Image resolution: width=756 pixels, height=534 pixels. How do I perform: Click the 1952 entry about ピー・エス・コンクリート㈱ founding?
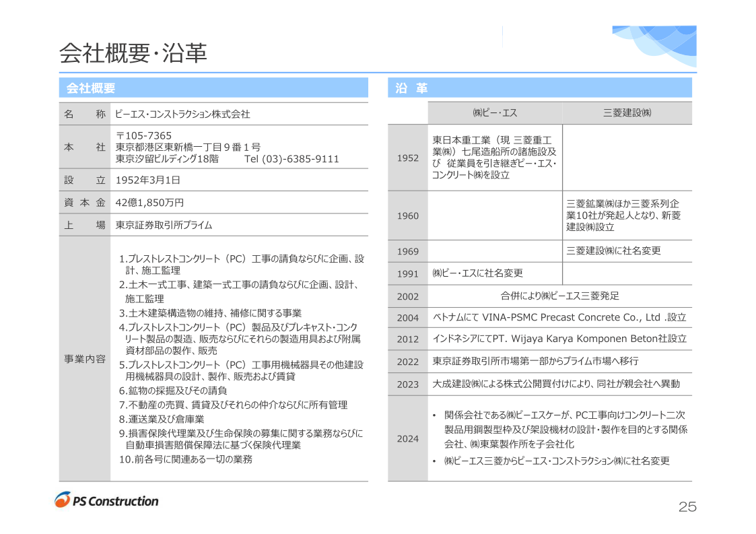[x=495, y=158]
